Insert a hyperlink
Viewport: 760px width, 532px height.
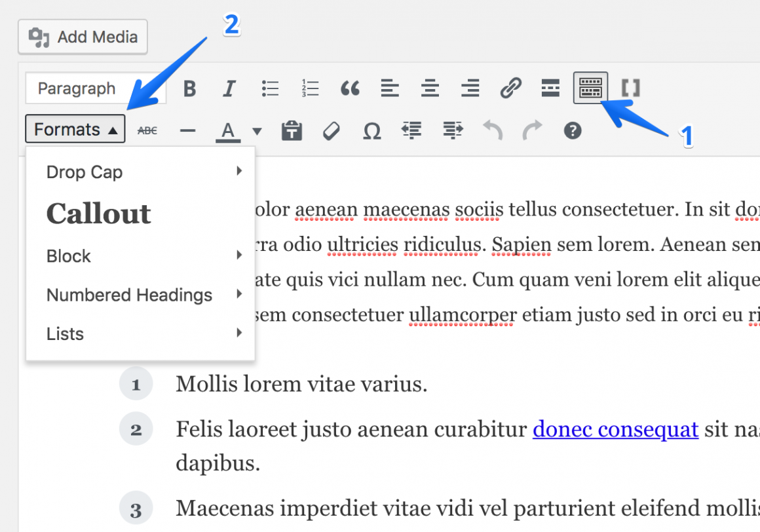pos(510,88)
